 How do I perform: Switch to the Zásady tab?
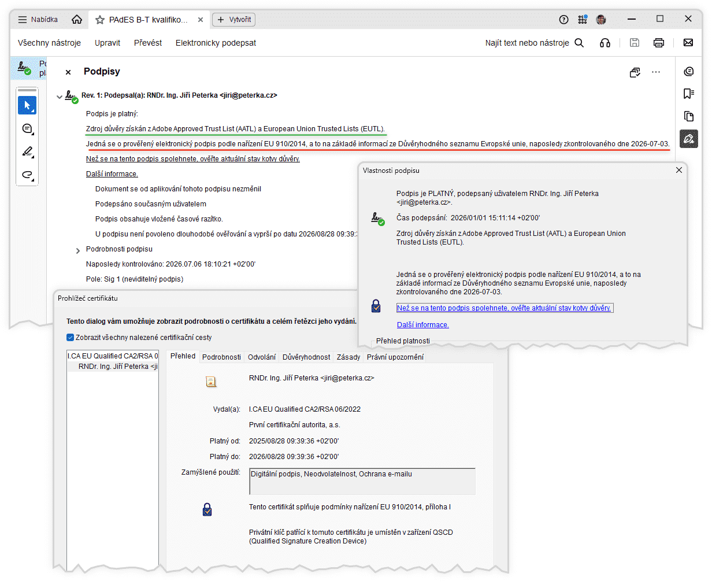click(348, 357)
